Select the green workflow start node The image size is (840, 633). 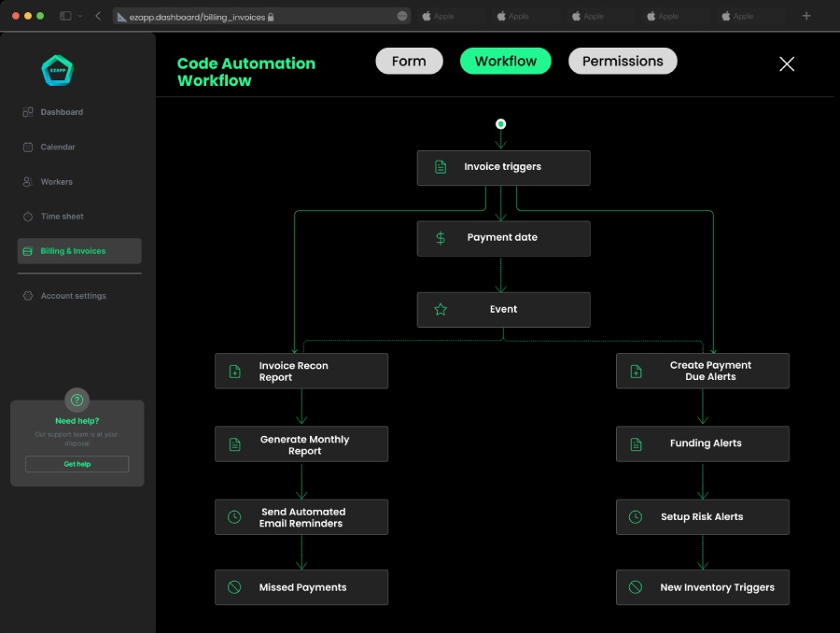[x=501, y=124]
